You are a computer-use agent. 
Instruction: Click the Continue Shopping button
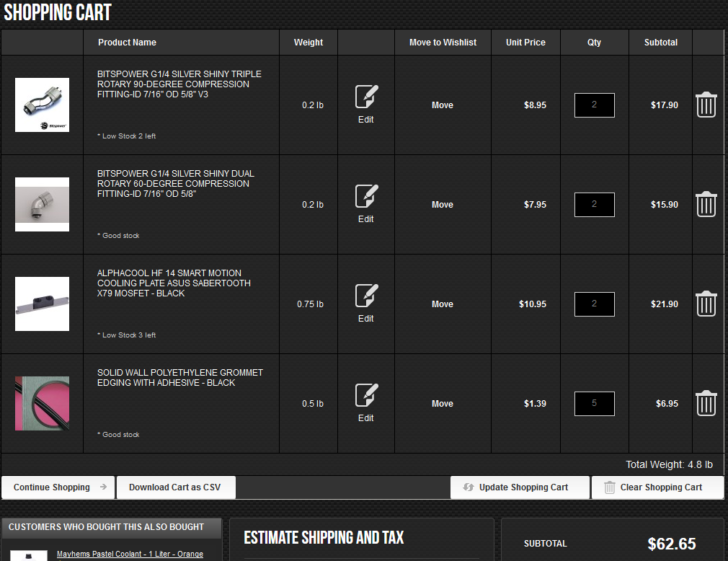pos(58,487)
